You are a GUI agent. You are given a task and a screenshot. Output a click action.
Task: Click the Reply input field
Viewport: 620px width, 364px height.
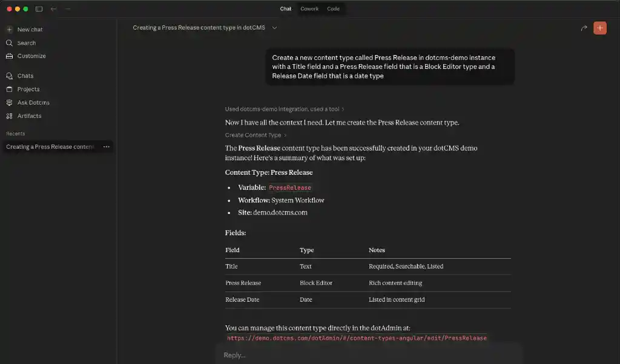pos(363,355)
